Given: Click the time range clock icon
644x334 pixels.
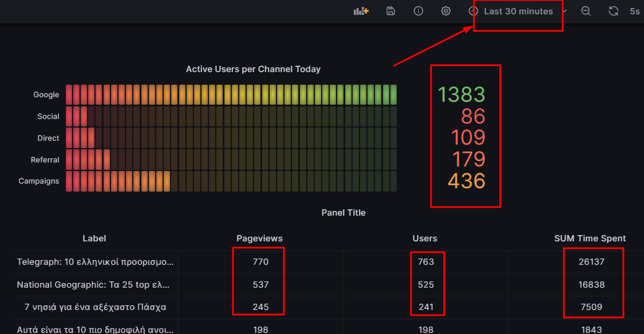Looking at the screenshot, I should pyautogui.click(x=473, y=11).
